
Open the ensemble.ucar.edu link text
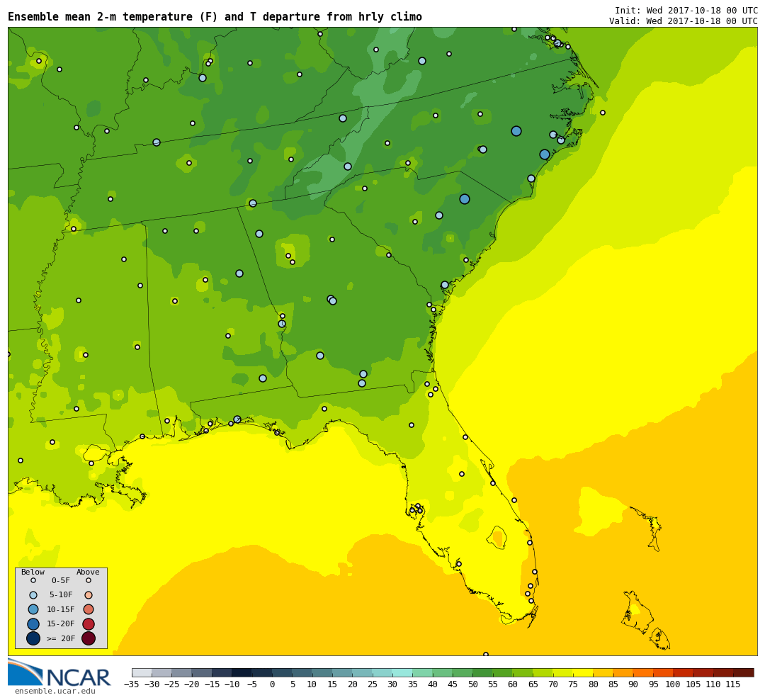pos(55,691)
